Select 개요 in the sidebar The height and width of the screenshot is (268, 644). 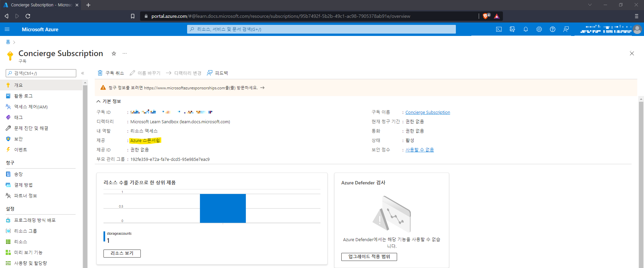pos(41,85)
